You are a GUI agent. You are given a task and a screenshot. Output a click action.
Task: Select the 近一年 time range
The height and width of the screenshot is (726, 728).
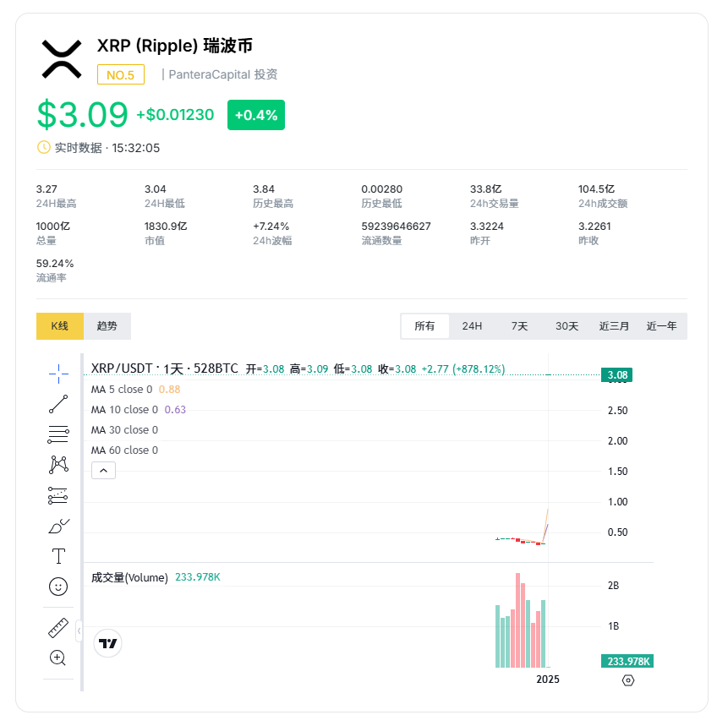point(661,326)
